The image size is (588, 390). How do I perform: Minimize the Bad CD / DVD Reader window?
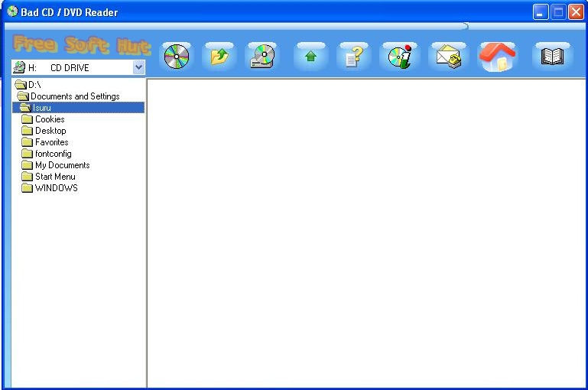click(x=541, y=12)
